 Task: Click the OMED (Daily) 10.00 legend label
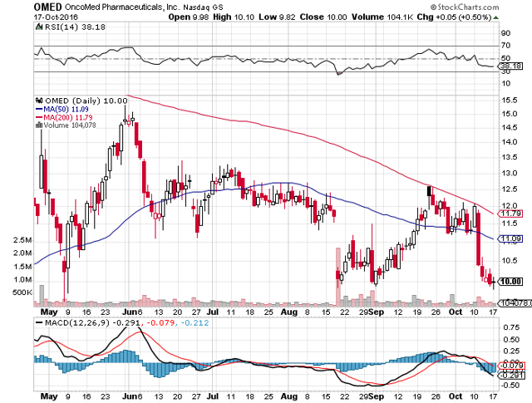(x=86, y=101)
